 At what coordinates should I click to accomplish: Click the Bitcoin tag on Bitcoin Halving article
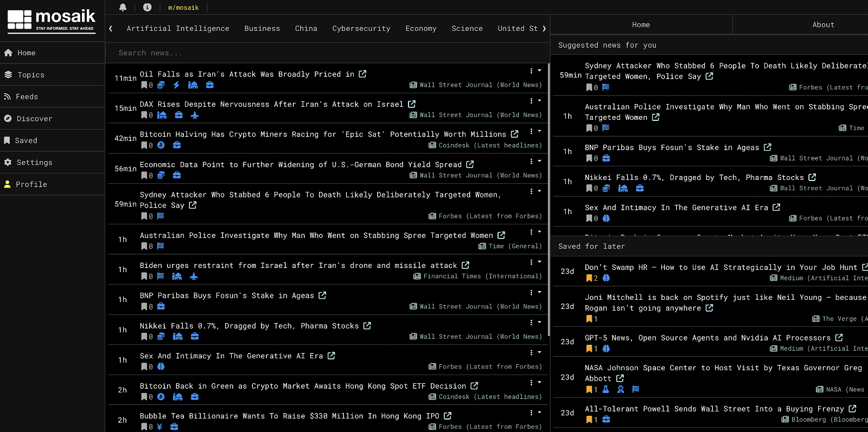(x=161, y=145)
